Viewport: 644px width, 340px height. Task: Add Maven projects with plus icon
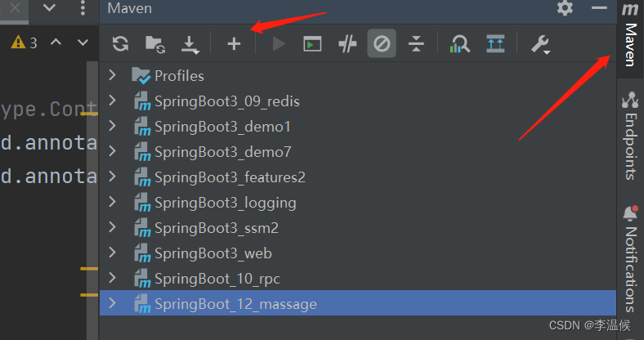234,43
